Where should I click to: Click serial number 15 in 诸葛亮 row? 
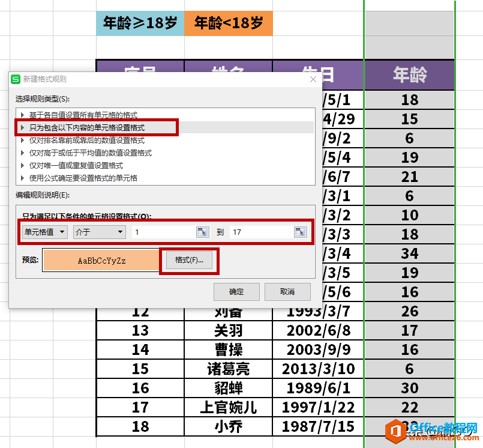coord(140,369)
